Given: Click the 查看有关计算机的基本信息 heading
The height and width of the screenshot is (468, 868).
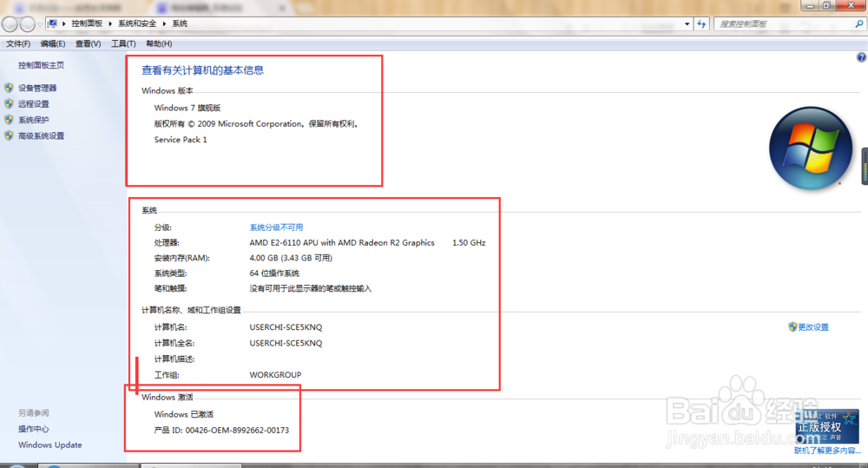Looking at the screenshot, I should tap(202, 70).
